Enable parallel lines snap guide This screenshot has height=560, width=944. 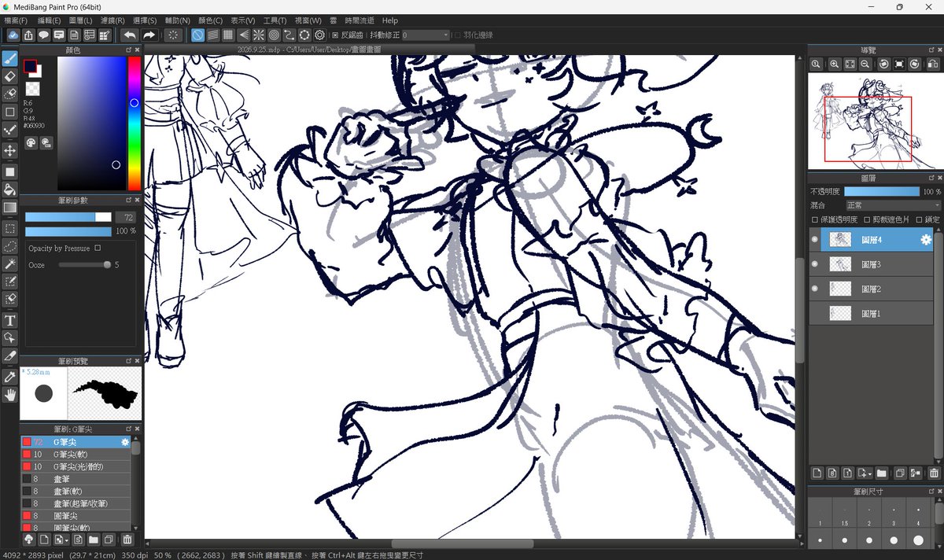(x=212, y=35)
